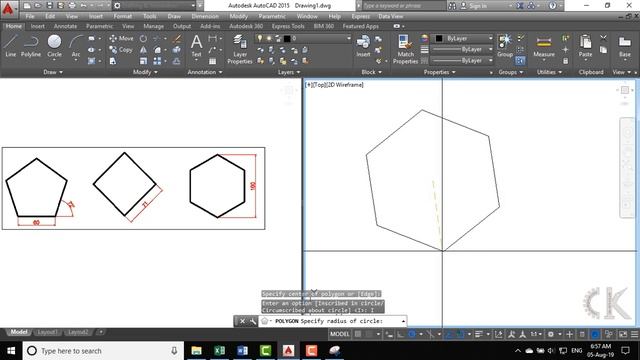This screenshot has height=360, width=640.
Task: Toggle ortho mode in status bar
Action: tap(400, 334)
